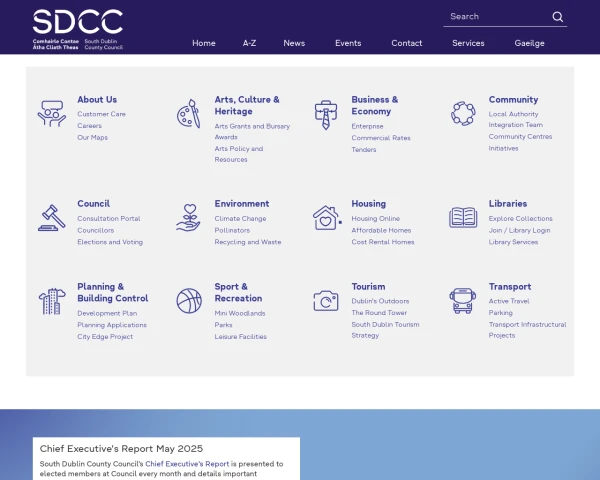Open the Consultation Portal link
600x480 pixels.
point(109,219)
